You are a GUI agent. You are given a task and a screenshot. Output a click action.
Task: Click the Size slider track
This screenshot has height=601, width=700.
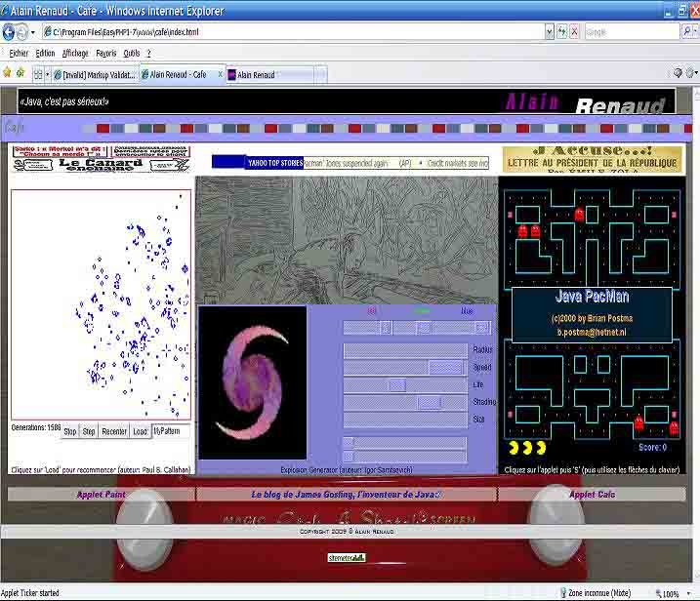click(405, 420)
